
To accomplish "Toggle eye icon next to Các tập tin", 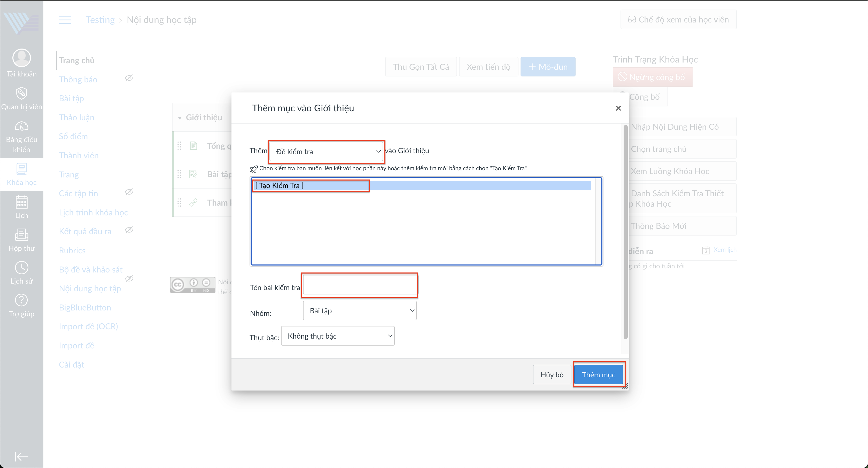I will tap(129, 192).
